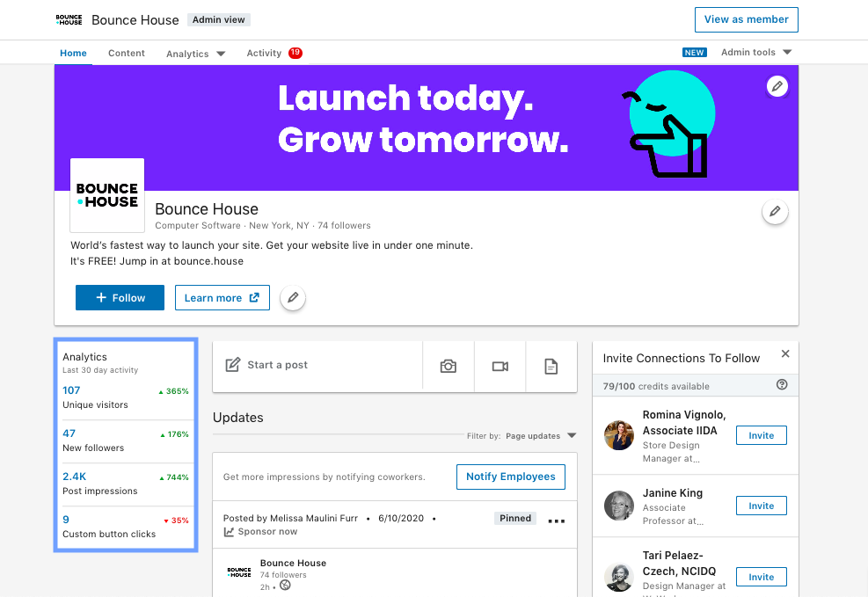Open the Admin tools dropdown

[x=756, y=52]
